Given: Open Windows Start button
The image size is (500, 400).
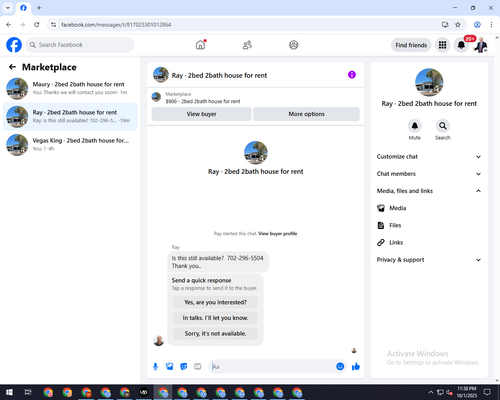Looking at the screenshot, I should pyautogui.click(x=9, y=392).
